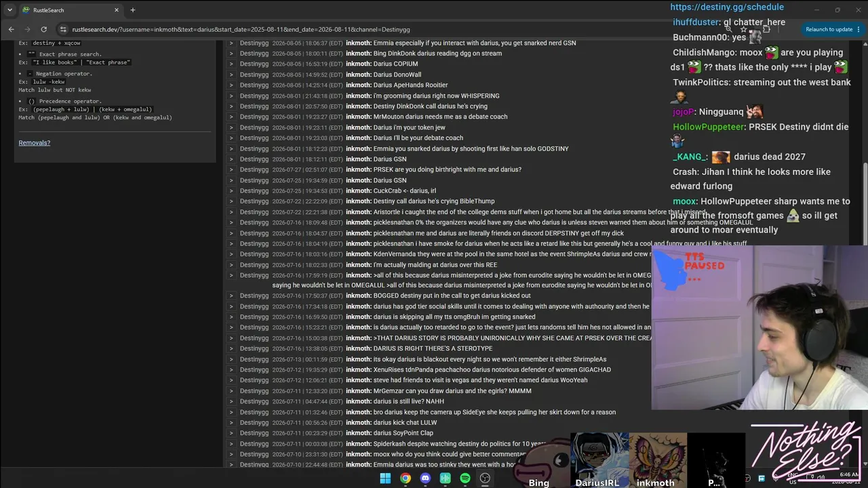Click chat username jojoP
Image resolution: width=868 pixels, height=488 pixels.
pos(683,112)
